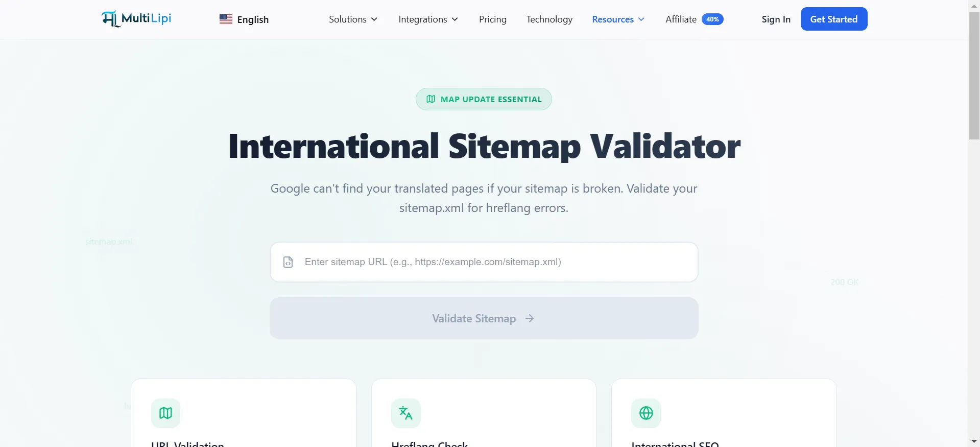Open the English language selector
Screen dimensions: 980x447
point(244,19)
